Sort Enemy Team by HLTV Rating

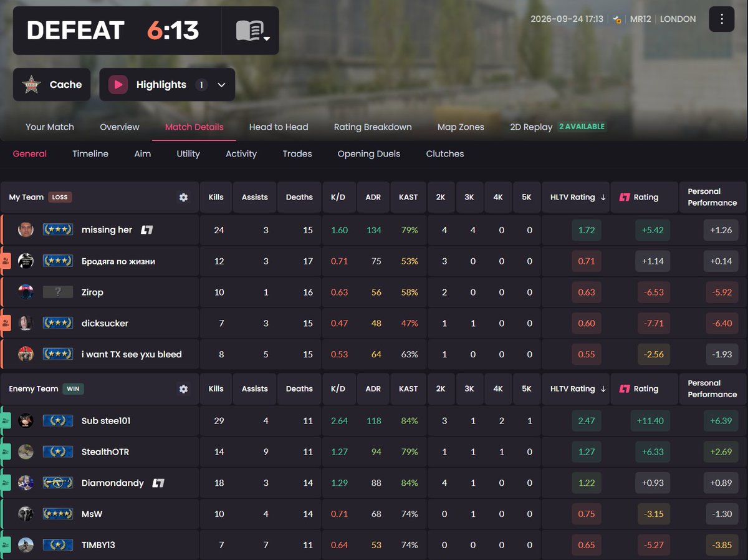coord(577,389)
